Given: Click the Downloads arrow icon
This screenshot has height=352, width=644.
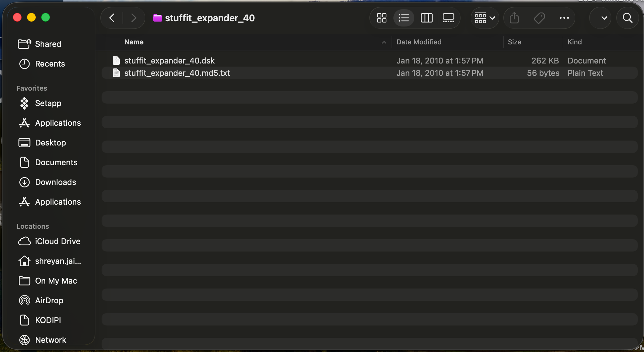Looking at the screenshot, I should [24, 182].
